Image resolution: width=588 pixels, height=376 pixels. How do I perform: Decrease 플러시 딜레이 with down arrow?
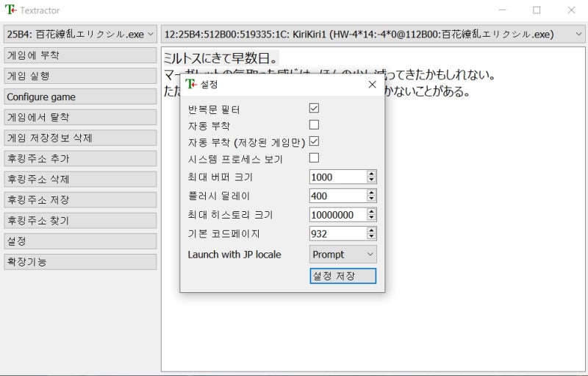coord(371,199)
